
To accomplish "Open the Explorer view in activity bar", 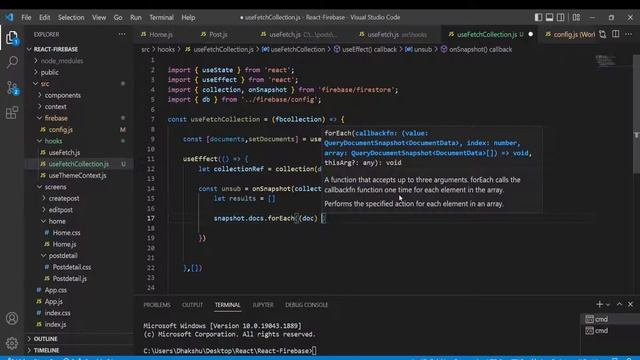I will 12,38.
